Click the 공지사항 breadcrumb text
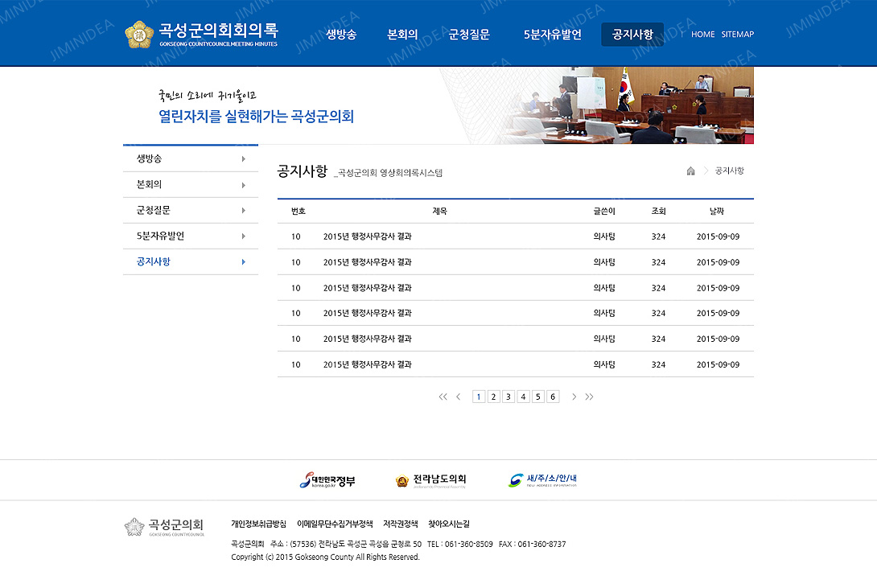 729,171
